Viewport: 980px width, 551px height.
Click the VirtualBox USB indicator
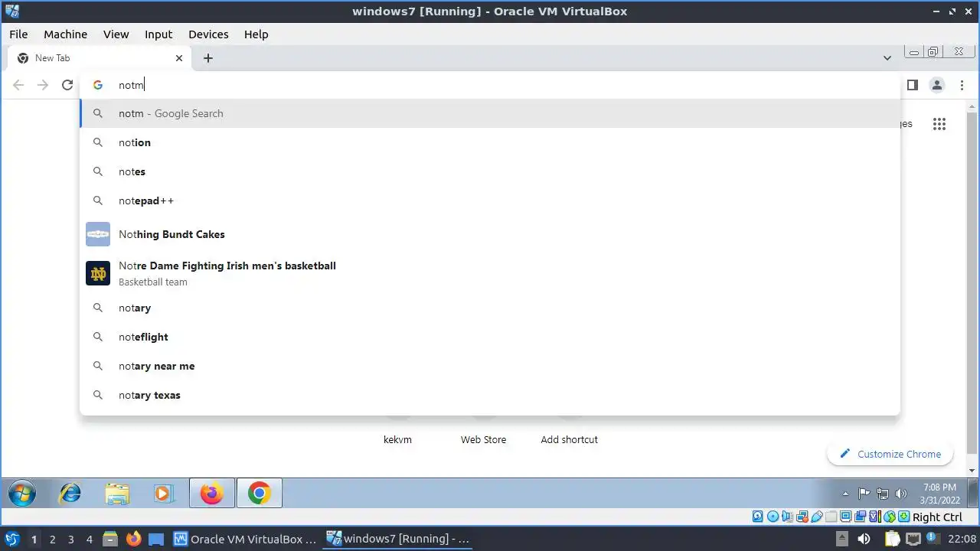pyautogui.click(x=816, y=517)
